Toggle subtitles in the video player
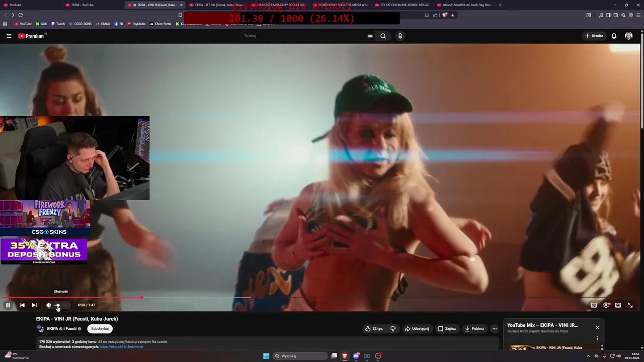 [x=594, y=305]
